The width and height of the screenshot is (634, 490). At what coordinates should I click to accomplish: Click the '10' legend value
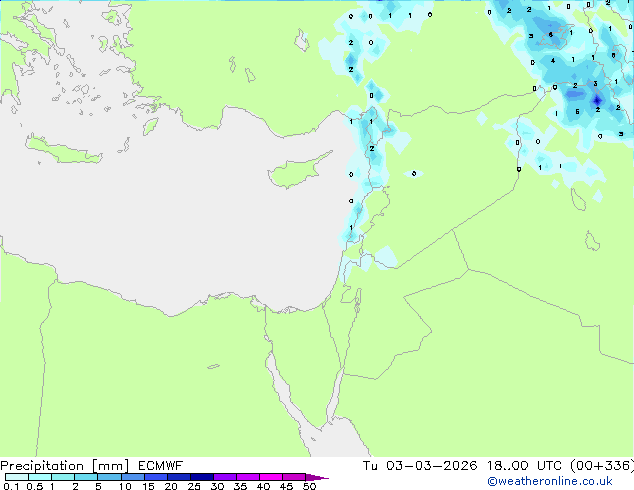tap(125, 486)
